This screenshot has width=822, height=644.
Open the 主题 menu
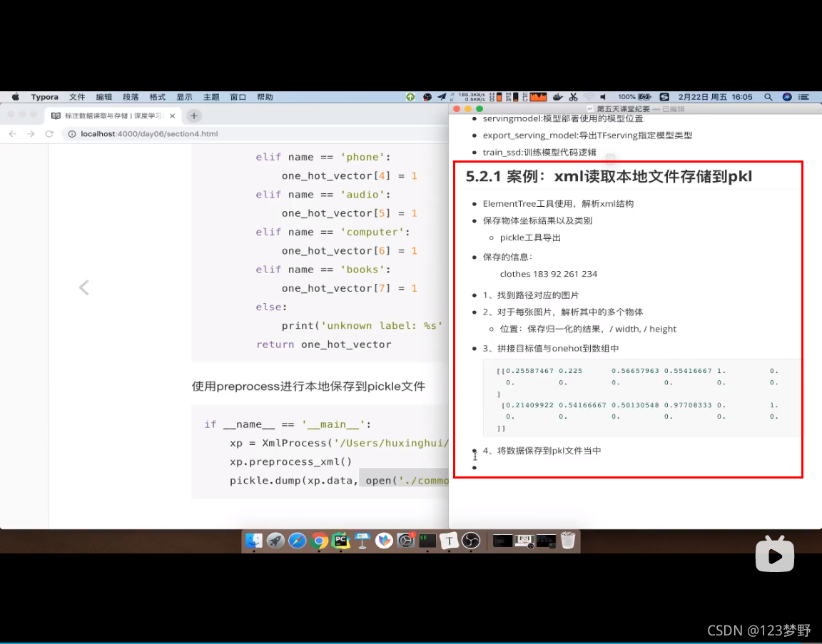coord(211,97)
